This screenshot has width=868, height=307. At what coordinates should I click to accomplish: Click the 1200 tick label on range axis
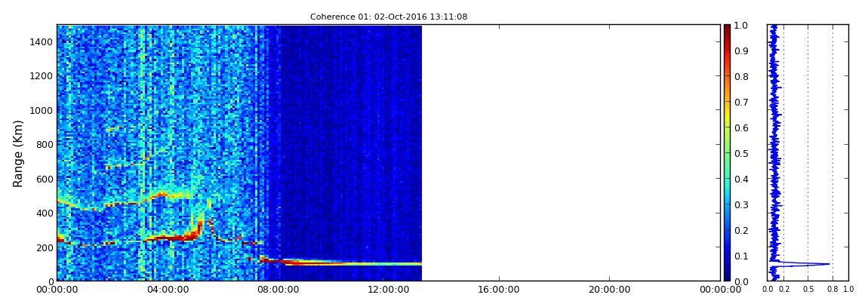41,75
